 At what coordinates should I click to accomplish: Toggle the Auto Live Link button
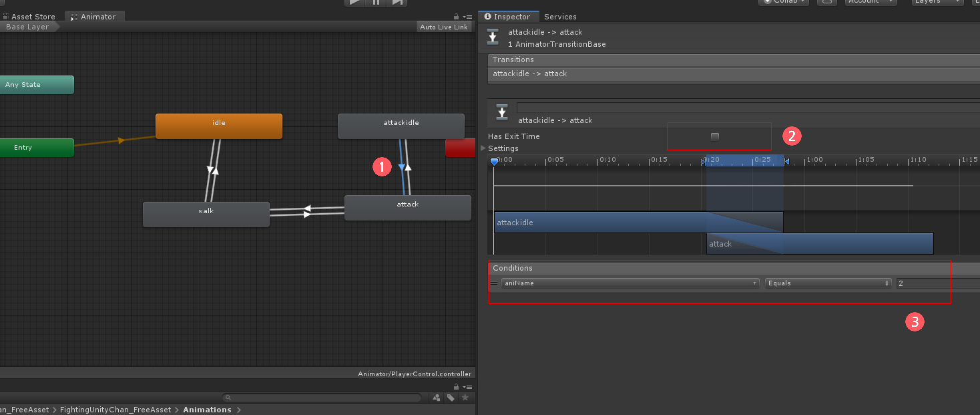point(444,27)
